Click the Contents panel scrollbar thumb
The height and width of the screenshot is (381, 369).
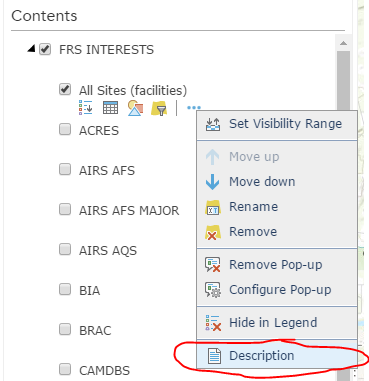(343, 80)
